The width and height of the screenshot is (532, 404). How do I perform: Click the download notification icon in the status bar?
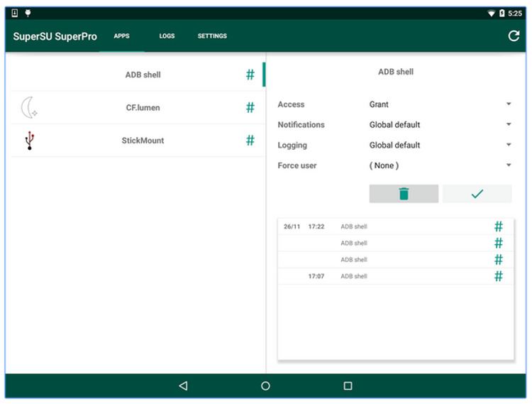click(15, 13)
